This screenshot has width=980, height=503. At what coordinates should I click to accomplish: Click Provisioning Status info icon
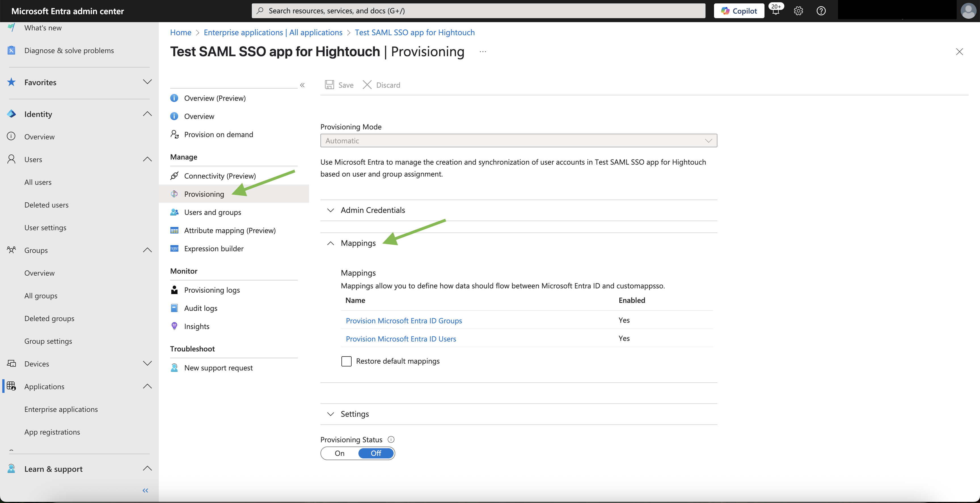coord(391,439)
